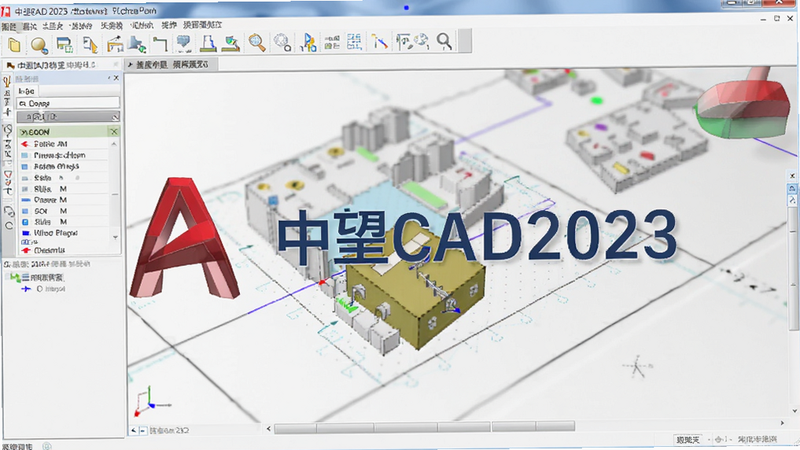Click the gray globe icon near toolbar end
Screen dimensions: 800x450
click(422, 41)
